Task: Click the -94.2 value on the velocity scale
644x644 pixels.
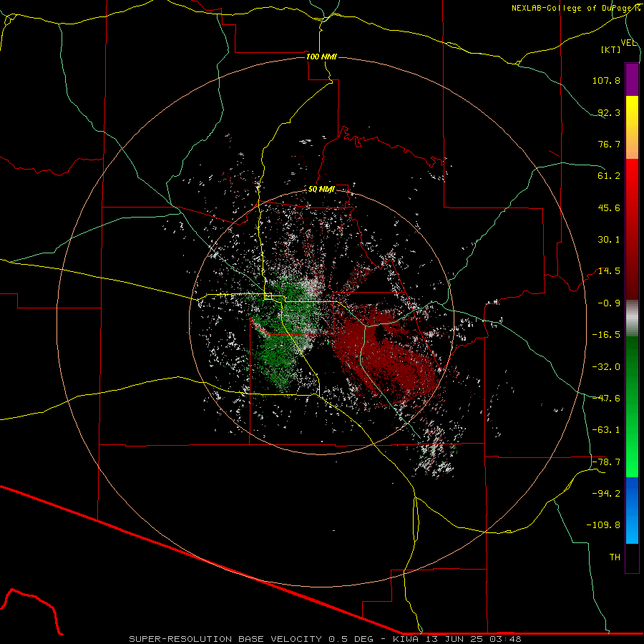Action: click(606, 494)
